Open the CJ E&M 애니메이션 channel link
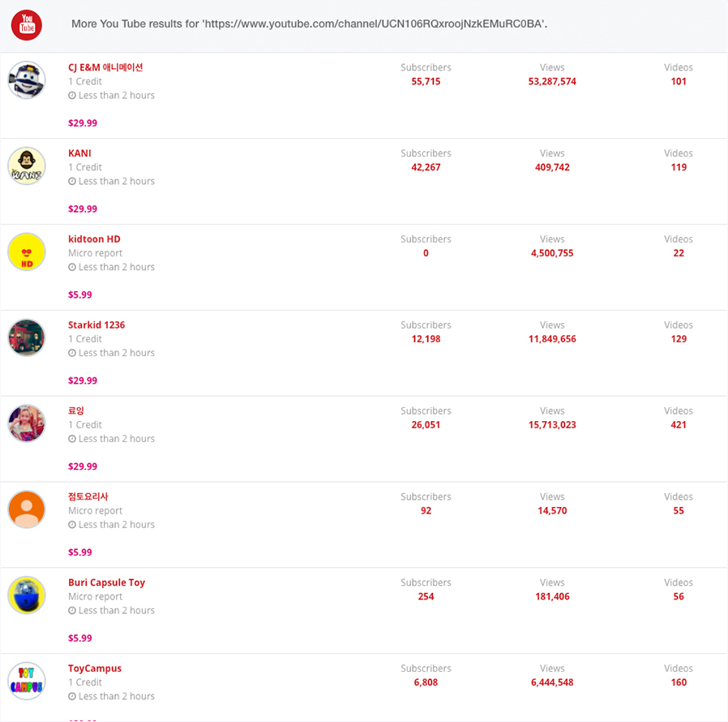 tap(105, 67)
